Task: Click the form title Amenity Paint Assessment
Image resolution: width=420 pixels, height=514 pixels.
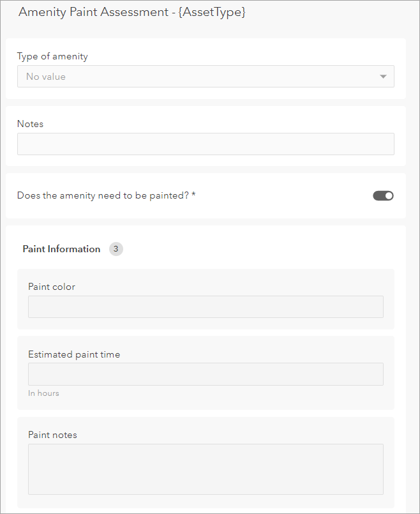Action: (132, 11)
